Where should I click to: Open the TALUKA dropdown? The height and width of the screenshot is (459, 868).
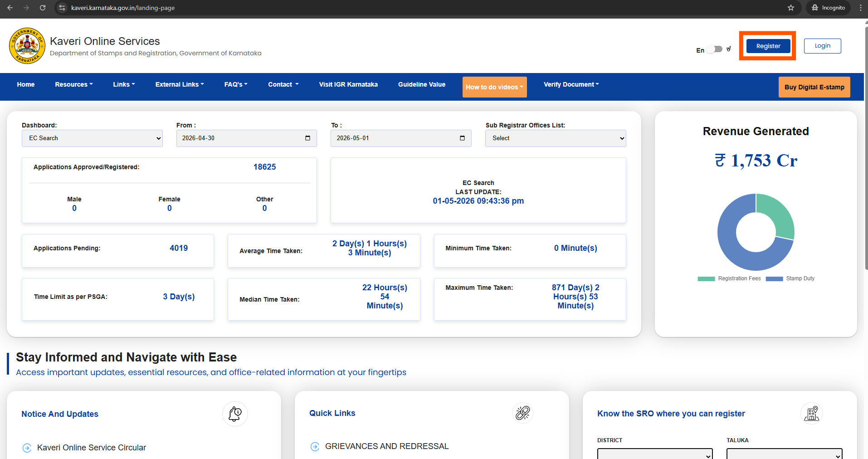coord(785,454)
